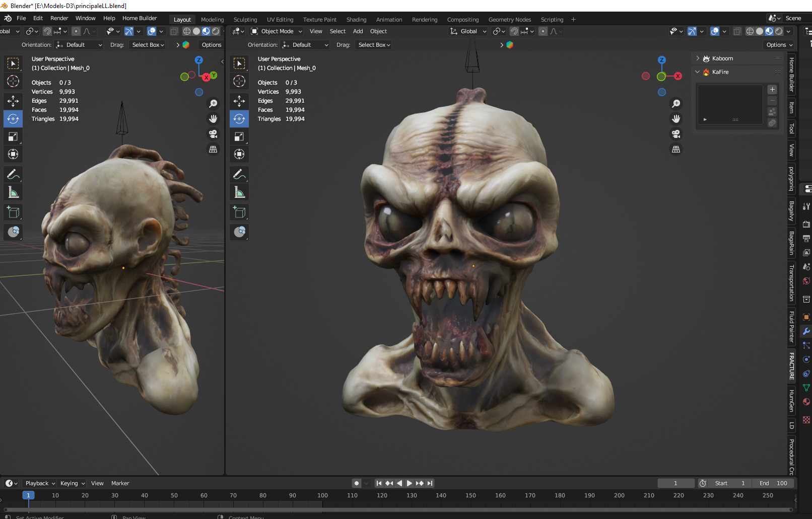This screenshot has height=519, width=812.
Task: Select the Annotate tool in right viewport
Action: [239, 175]
